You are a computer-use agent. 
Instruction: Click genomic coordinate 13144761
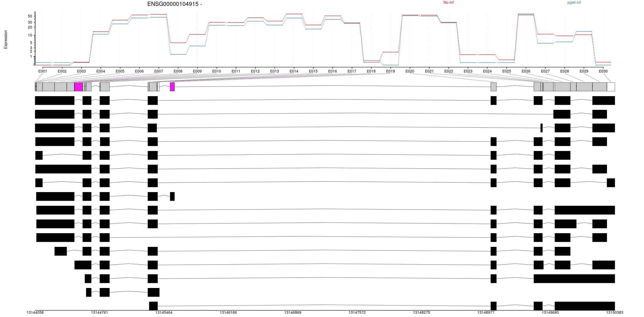[100, 312]
